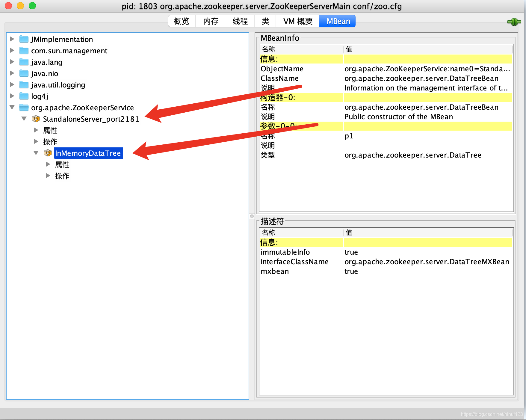Expand the log4j node
This screenshot has height=420, width=526.
click(x=12, y=96)
